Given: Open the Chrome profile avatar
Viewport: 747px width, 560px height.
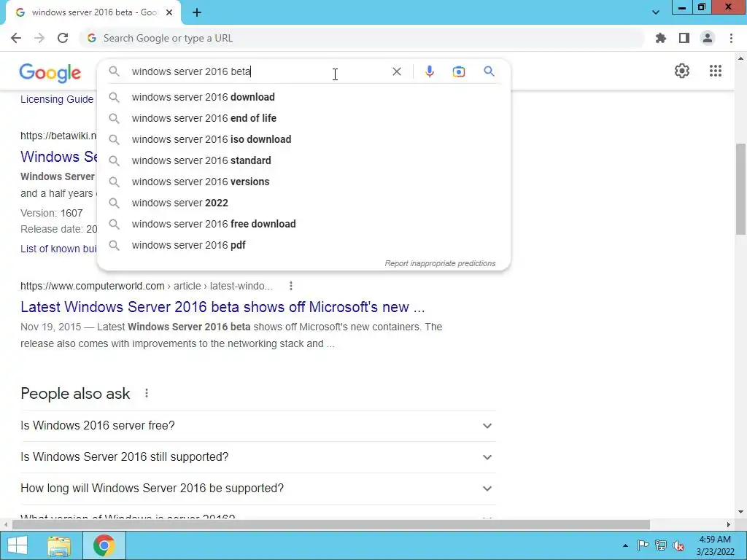Looking at the screenshot, I should coord(708,38).
